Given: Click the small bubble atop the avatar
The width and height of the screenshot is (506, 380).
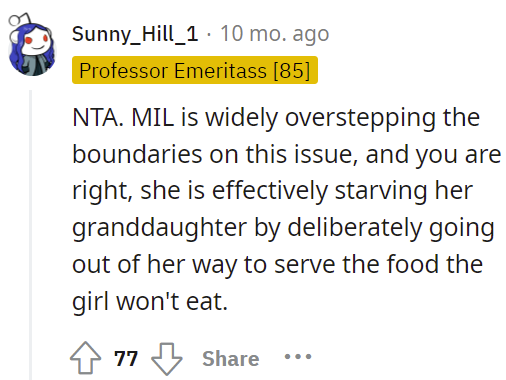Looking at the screenshot, I should pyautogui.click(x=14, y=21).
